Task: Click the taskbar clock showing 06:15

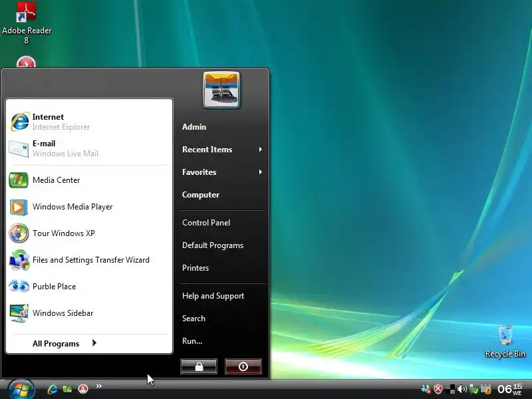Action: click(509, 389)
